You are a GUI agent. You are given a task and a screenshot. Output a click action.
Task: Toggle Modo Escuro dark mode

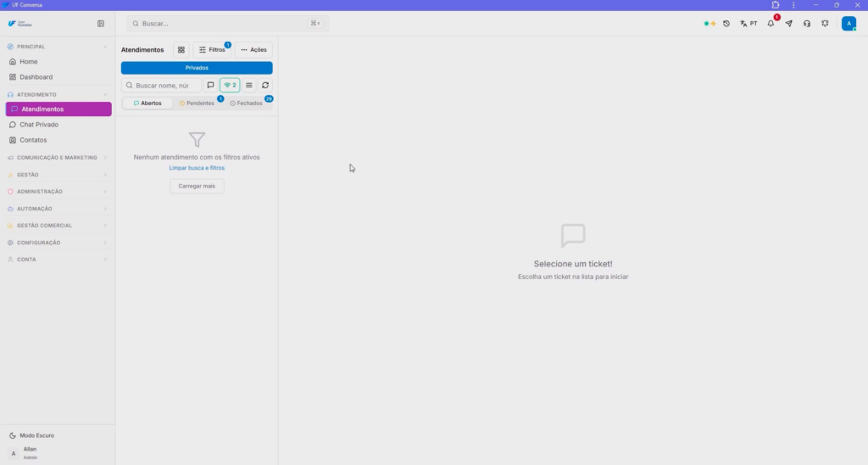(x=31, y=435)
